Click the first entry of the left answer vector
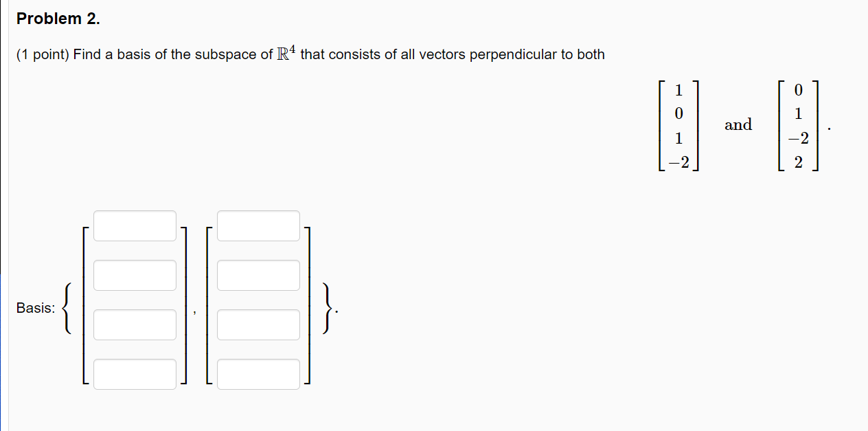Viewport: 868px width, 431px height. [135, 225]
